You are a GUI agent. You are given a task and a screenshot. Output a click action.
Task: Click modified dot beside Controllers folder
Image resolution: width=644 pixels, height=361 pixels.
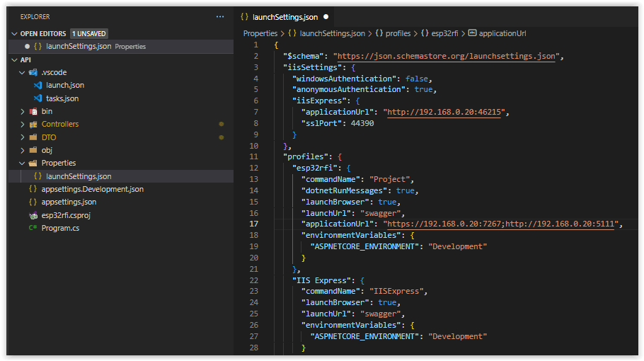[222, 124]
